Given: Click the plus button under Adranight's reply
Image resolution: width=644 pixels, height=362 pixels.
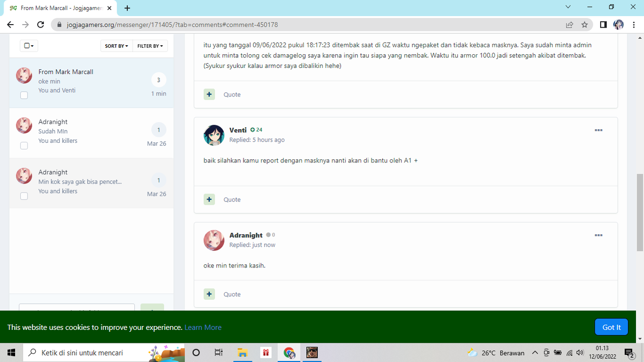Looking at the screenshot, I should pyautogui.click(x=209, y=294).
